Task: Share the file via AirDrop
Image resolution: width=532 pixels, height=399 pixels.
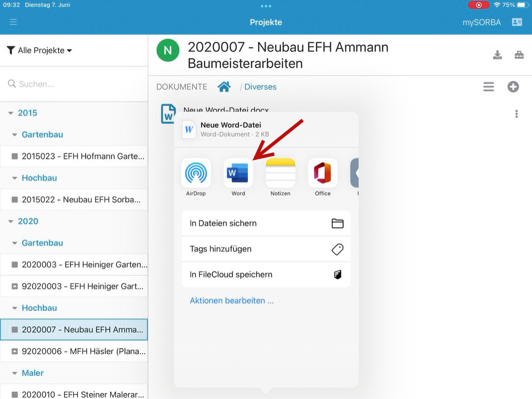Action: pos(196,173)
